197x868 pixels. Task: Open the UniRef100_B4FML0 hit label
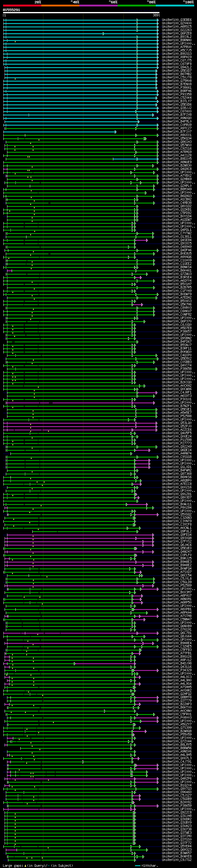[x=177, y=121]
